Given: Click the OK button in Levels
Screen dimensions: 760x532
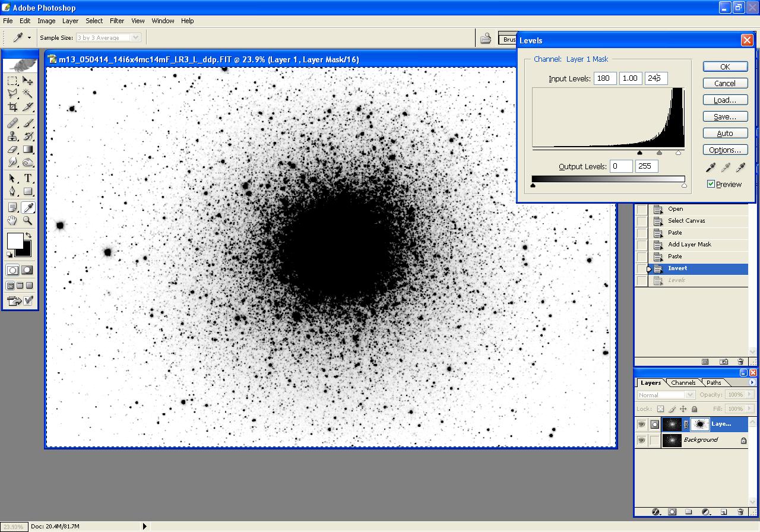Looking at the screenshot, I should (x=725, y=66).
